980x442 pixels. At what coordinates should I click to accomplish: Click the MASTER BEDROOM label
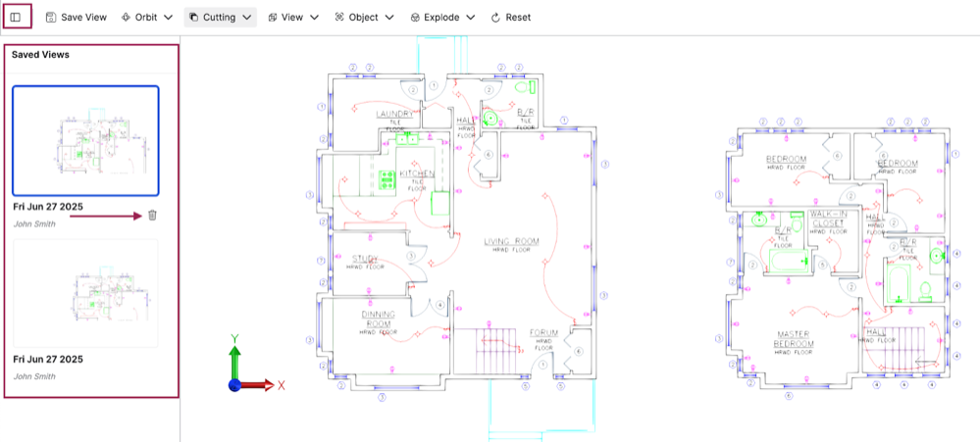[794, 339]
